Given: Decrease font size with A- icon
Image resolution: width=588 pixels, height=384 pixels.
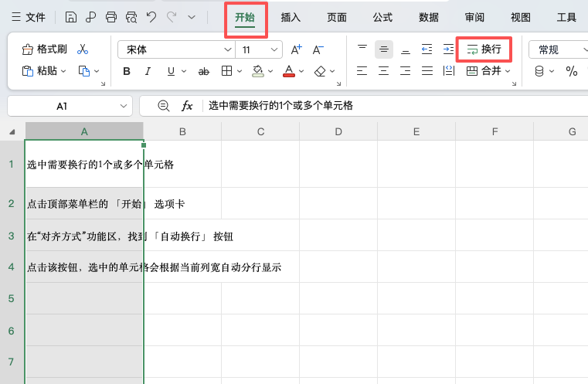Looking at the screenshot, I should click(318, 49).
